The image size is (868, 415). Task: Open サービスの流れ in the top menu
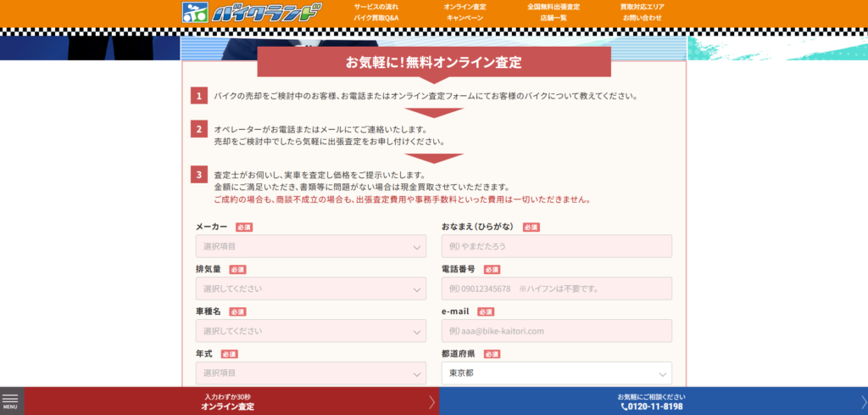coord(376,7)
